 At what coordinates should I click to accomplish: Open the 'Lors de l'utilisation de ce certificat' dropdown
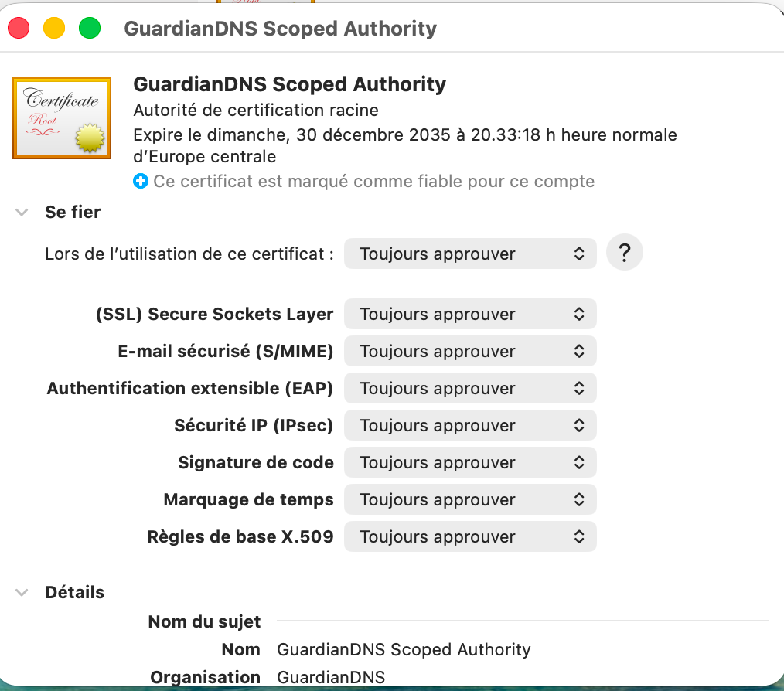click(470, 253)
